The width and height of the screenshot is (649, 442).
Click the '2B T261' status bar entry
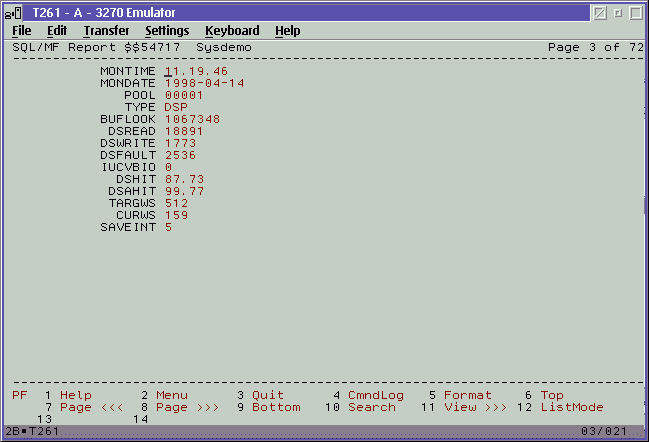tap(32, 431)
